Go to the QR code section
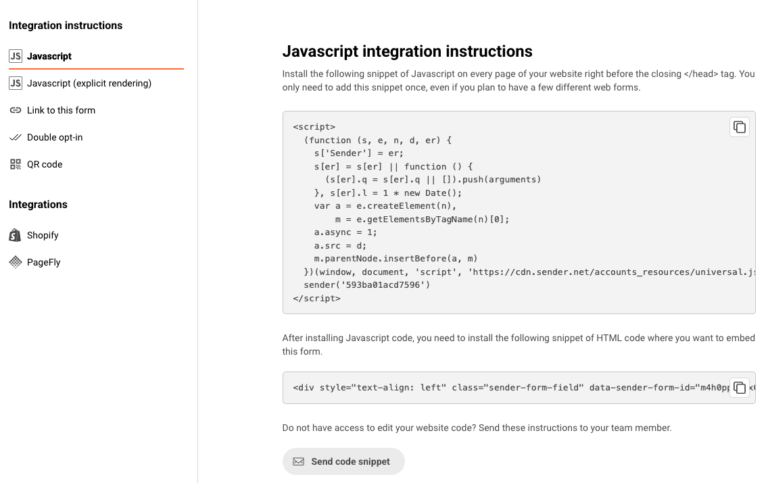The height and width of the screenshot is (483, 768). click(x=45, y=164)
